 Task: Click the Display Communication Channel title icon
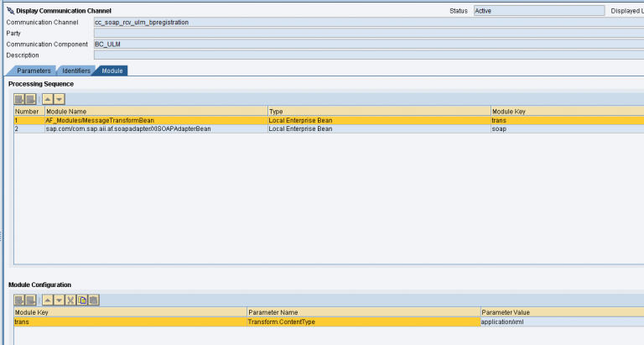pyautogui.click(x=9, y=10)
